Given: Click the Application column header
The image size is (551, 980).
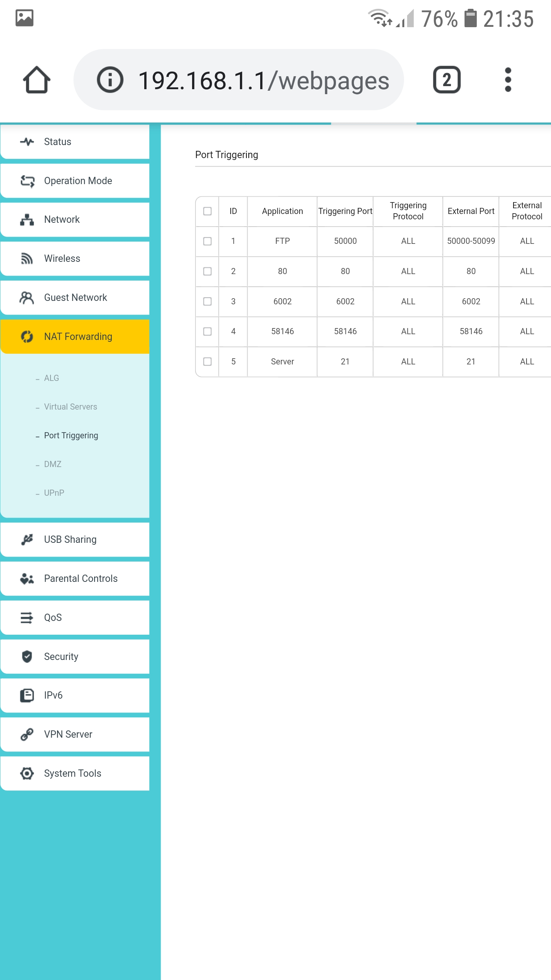Looking at the screenshot, I should [282, 211].
